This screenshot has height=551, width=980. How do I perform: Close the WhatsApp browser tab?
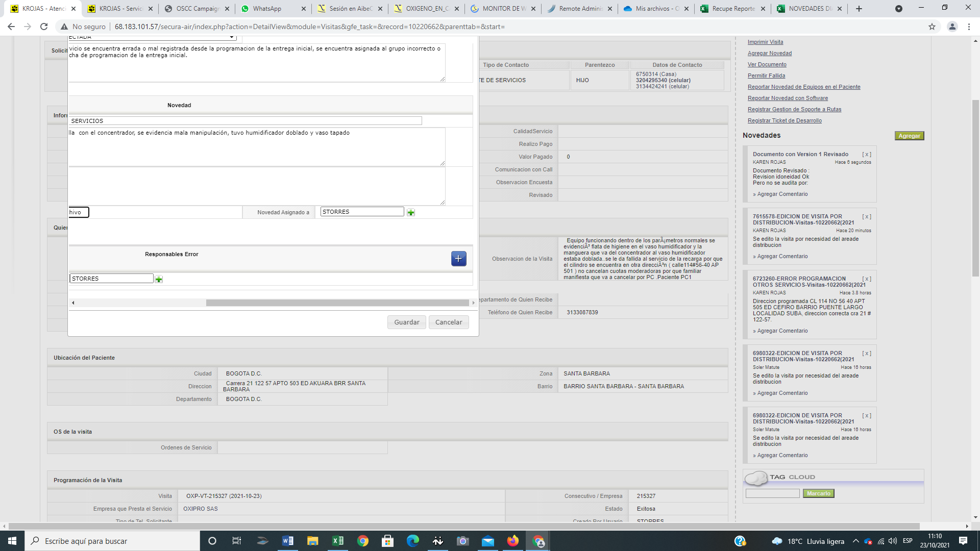pyautogui.click(x=304, y=9)
